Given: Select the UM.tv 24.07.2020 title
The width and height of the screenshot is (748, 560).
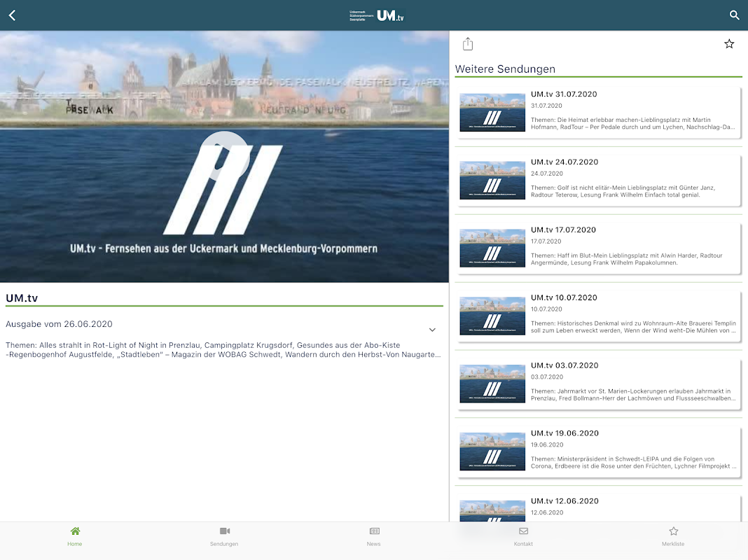Looking at the screenshot, I should 565,162.
